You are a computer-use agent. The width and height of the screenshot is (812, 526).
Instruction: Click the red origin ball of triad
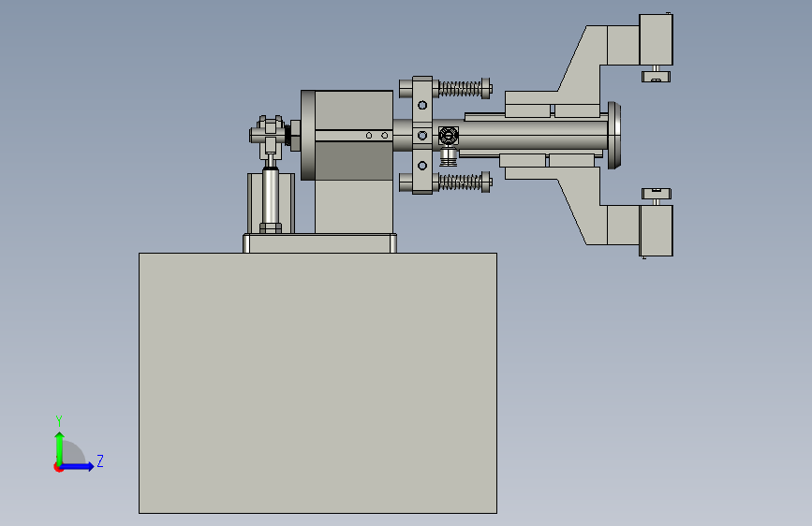[x=58, y=467]
